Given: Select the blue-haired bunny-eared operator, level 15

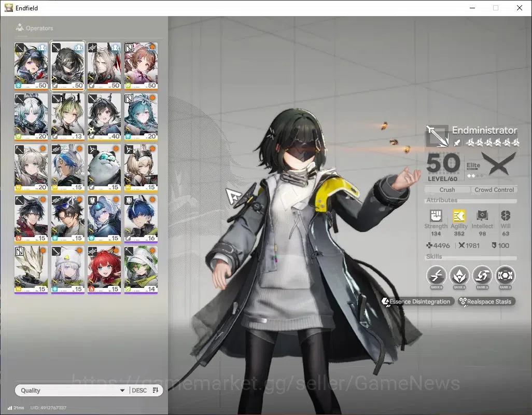Looking at the screenshot, I should click(67, 168).
